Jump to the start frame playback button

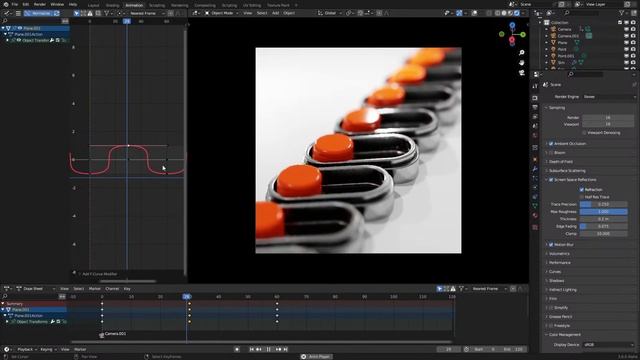tap(251, 349)
